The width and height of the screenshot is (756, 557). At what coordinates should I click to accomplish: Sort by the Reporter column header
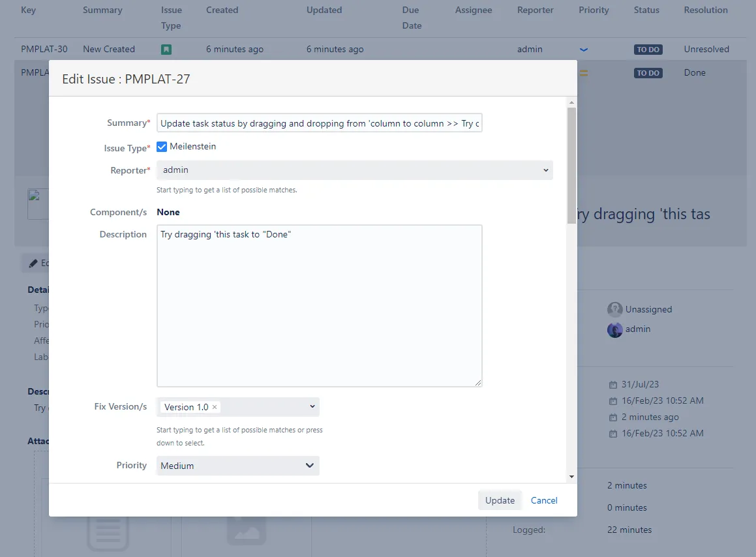point(535,10)
